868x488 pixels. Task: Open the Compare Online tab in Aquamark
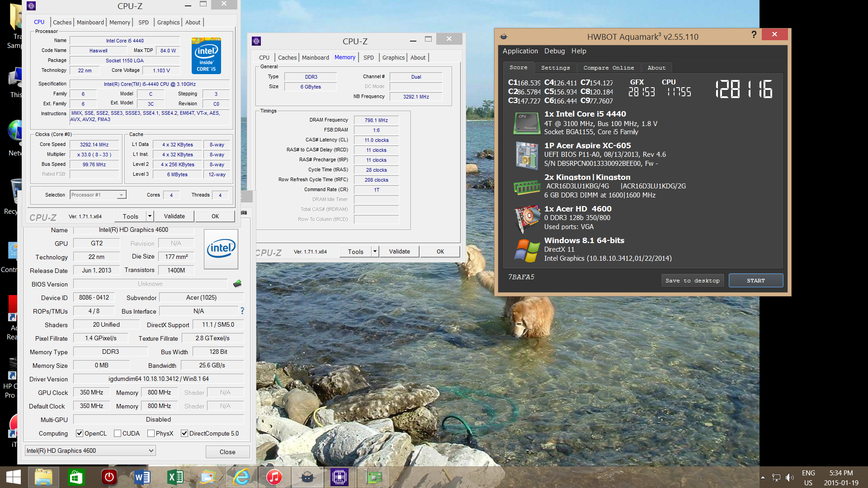coord(609,68)
